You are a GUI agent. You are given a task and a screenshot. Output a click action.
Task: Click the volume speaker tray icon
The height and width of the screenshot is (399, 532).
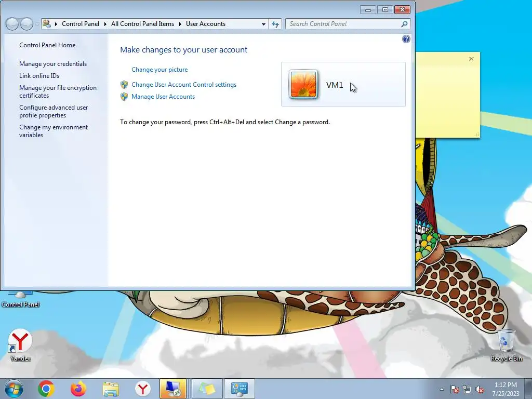[x=480, y=389]
